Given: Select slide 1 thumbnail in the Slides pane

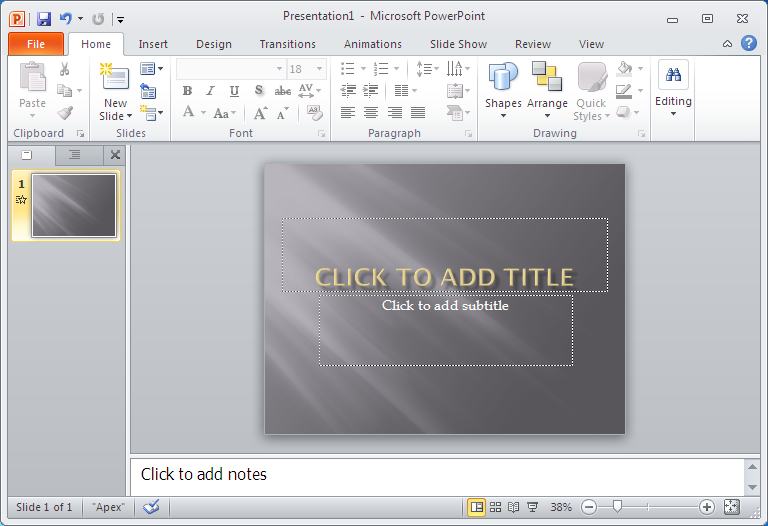Looking at the screenshot, I should 73,205.
